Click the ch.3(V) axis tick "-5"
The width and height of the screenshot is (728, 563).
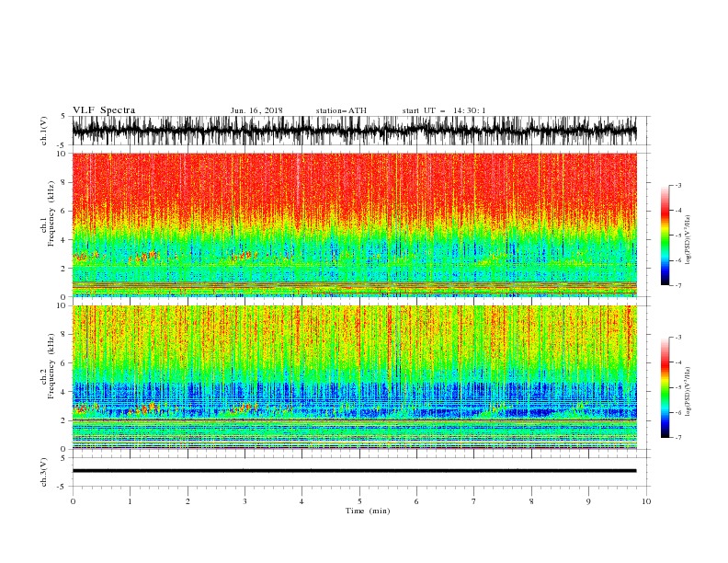[63, 487]
